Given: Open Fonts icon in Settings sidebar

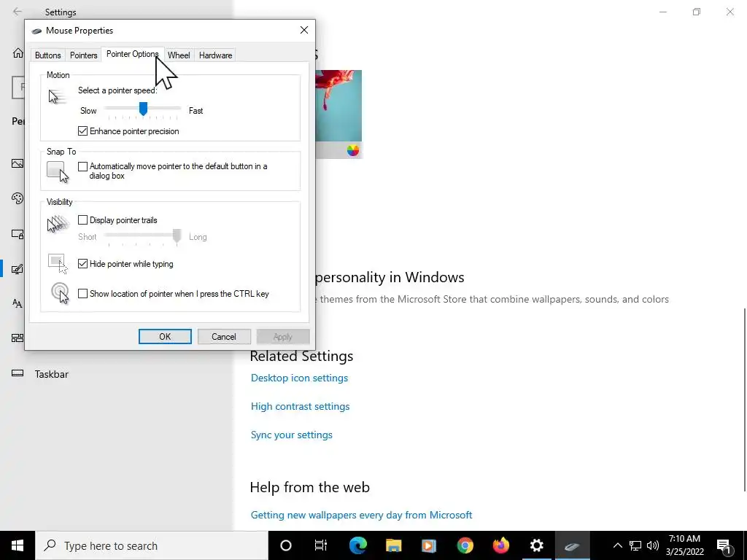Looking at the screenshot, I should 18,303.
